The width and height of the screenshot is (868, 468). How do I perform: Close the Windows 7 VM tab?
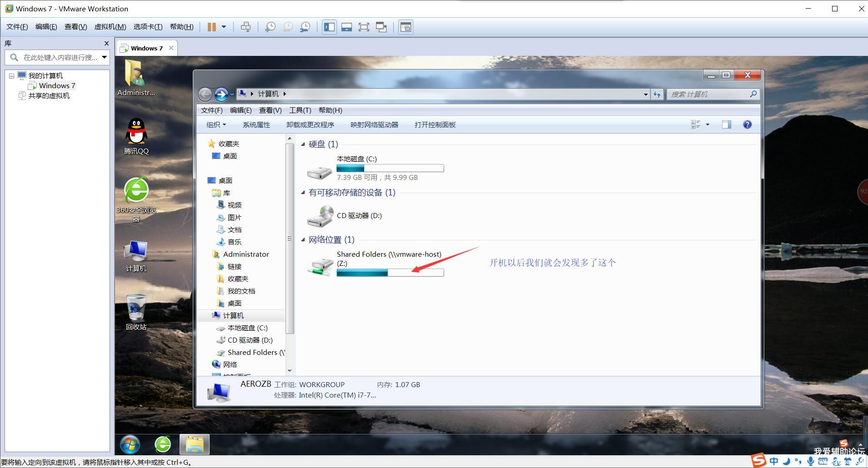pyautogui.click(x=171, y=48)
